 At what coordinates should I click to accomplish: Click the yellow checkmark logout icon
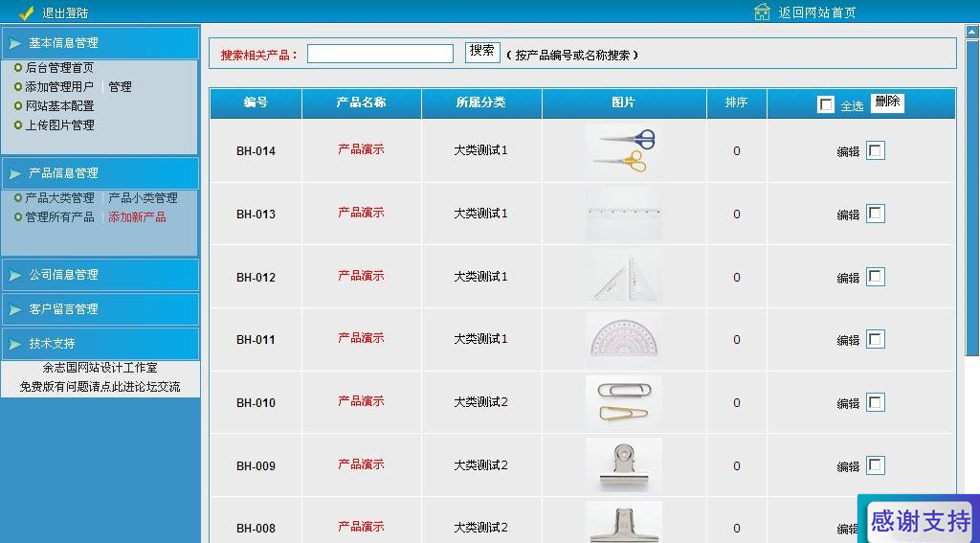26,12
